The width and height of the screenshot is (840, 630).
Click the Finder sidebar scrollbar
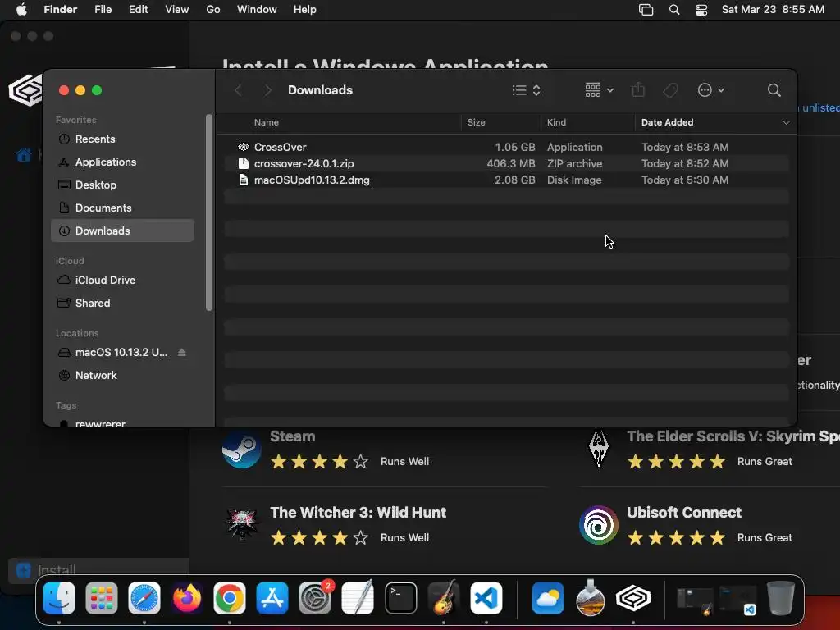[209, 212]
